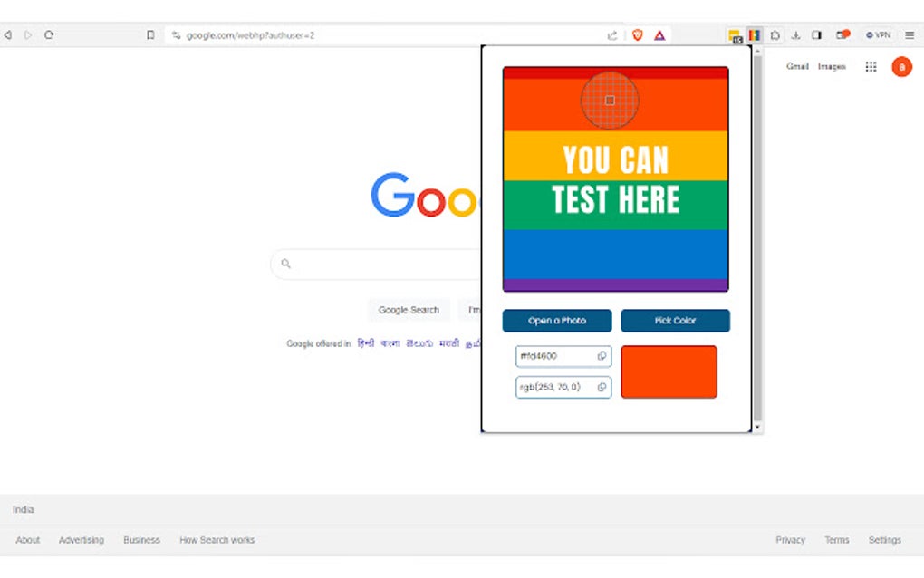Click the blue stripe of the test image
This screenshot has height=578, width=924.
point(615,254)
